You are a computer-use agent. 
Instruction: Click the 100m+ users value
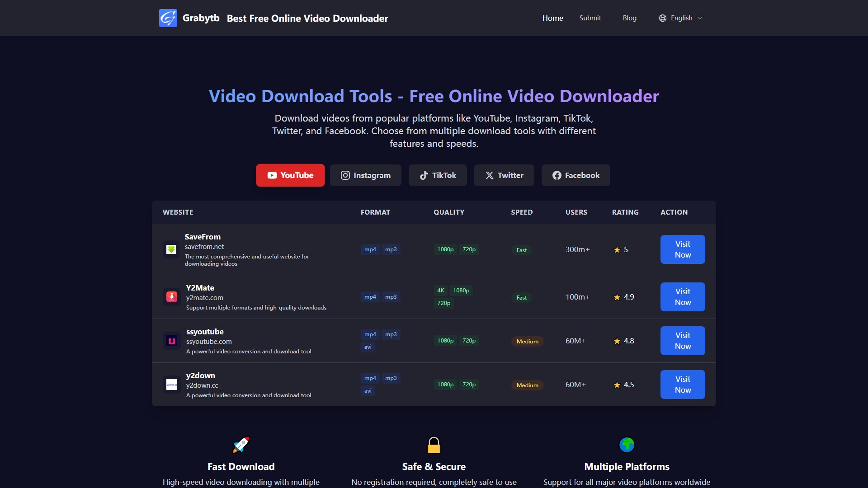577,297
